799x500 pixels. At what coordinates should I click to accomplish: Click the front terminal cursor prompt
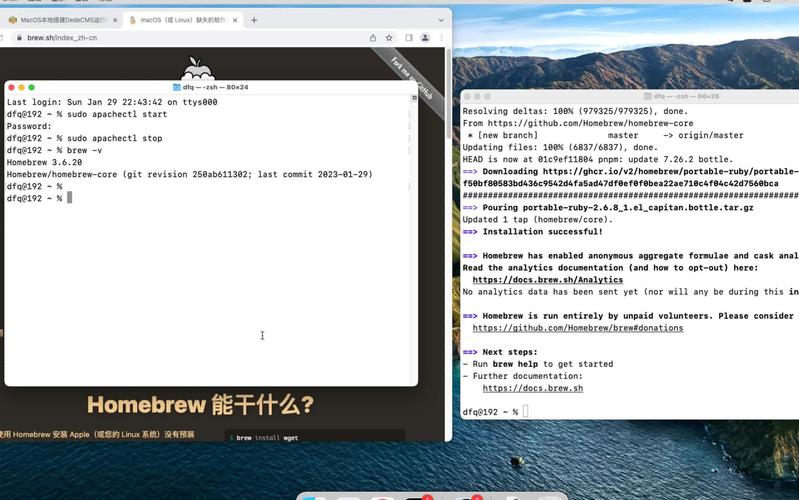[x=70, y=198]
